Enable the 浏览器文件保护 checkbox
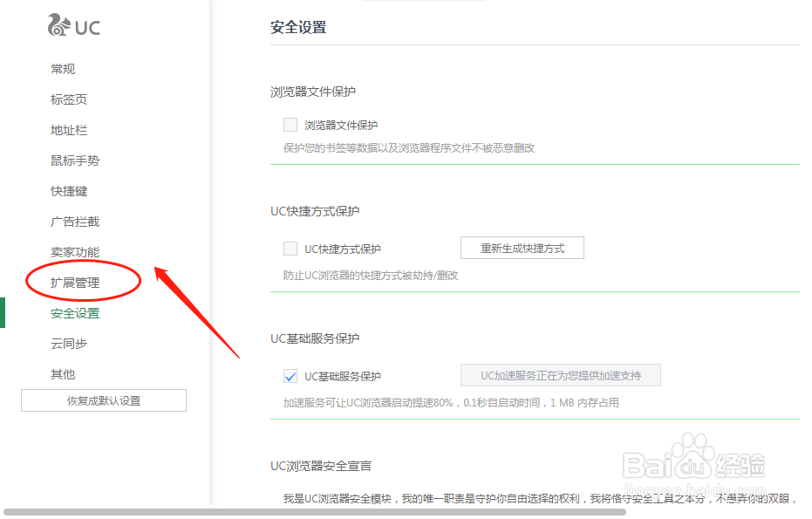This screenshot has width=812, height=519. (x=290, y=125)
